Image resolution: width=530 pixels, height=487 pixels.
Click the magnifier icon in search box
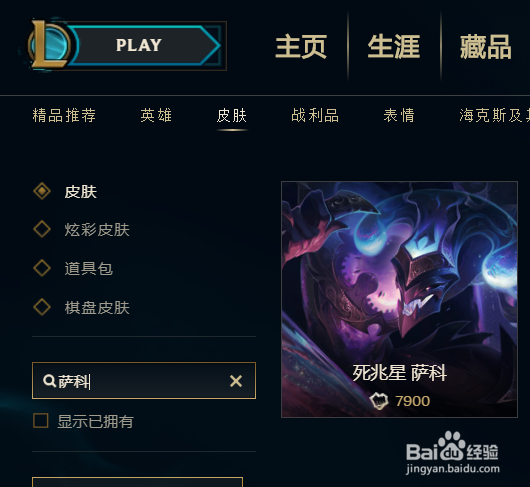click(x=49, y=381)
